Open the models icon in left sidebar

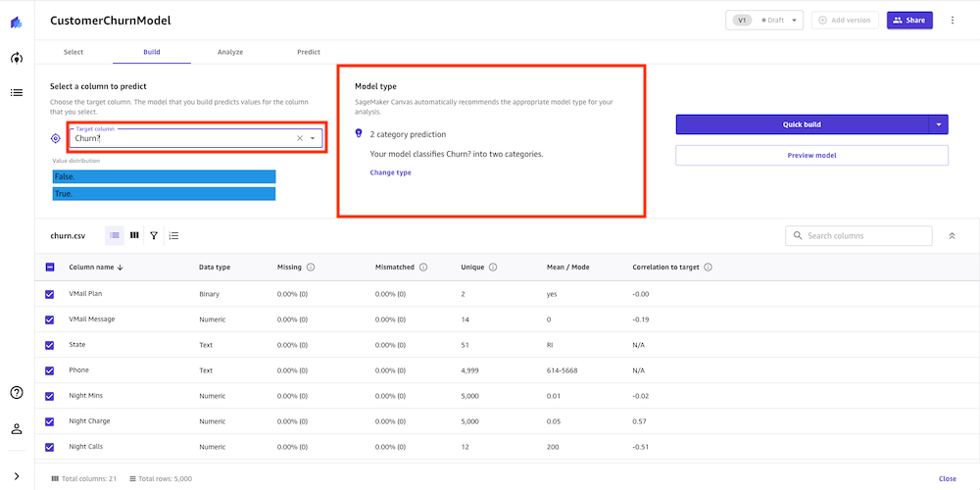17,58
